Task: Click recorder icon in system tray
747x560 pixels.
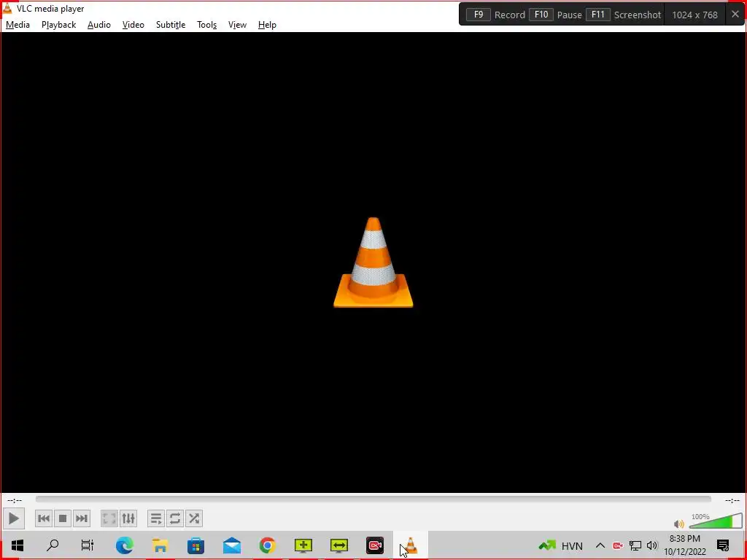Action: pyautogui.click(x=617, y=545)
